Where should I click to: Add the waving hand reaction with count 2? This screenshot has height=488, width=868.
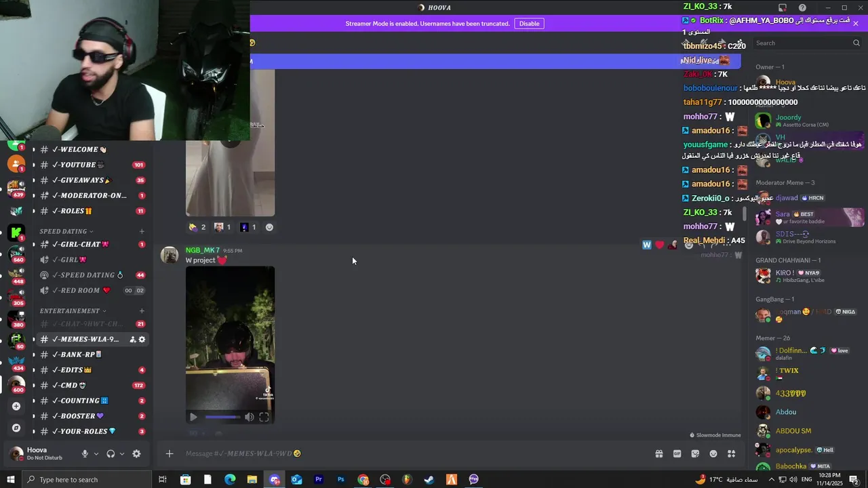197,227
